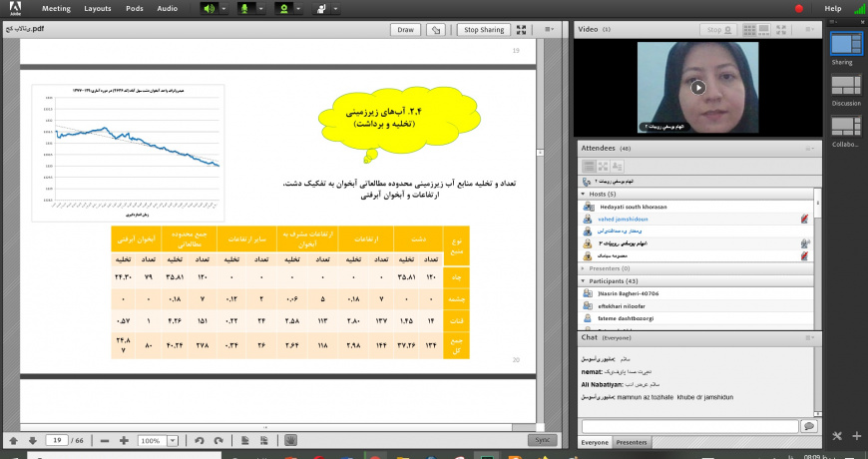This screenshot has width=868, height=459.
Task: Open microphone options dropdown arrow
Action: point(260,9)
